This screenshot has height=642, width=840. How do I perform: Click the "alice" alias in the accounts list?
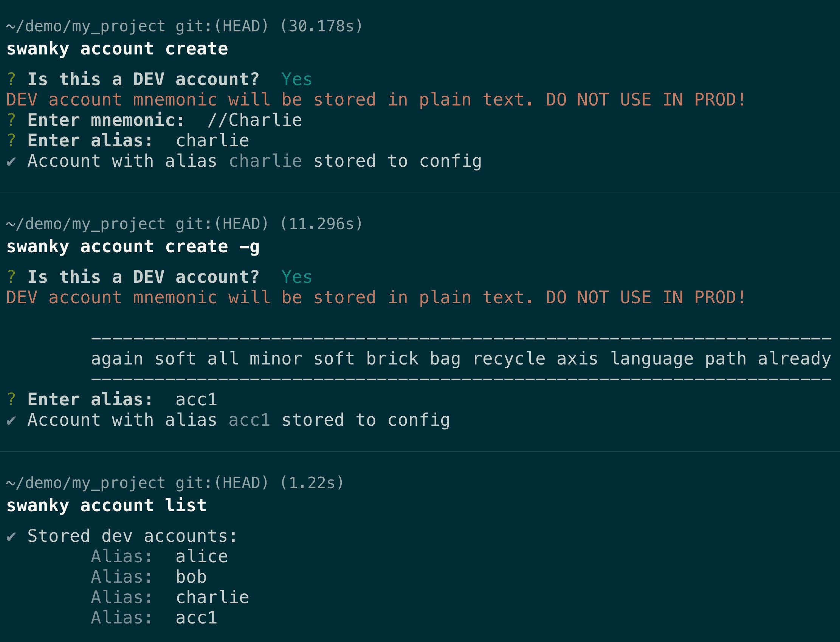pos(202,557)
